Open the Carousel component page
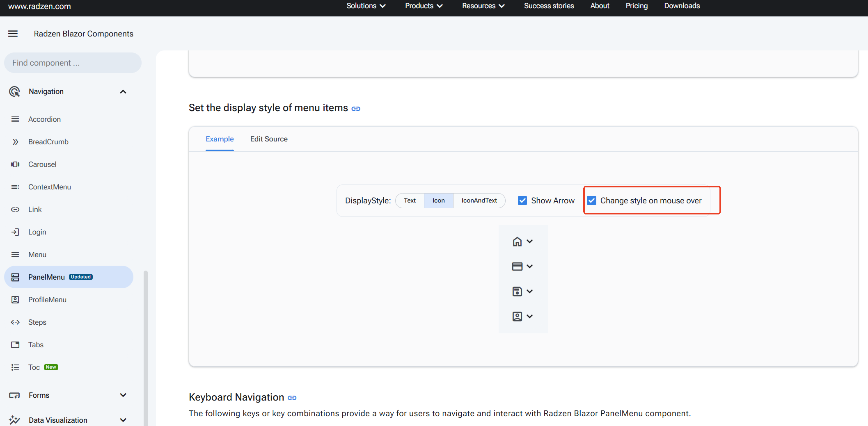Viewport: 868px width, 426px height. coord(42,164)
